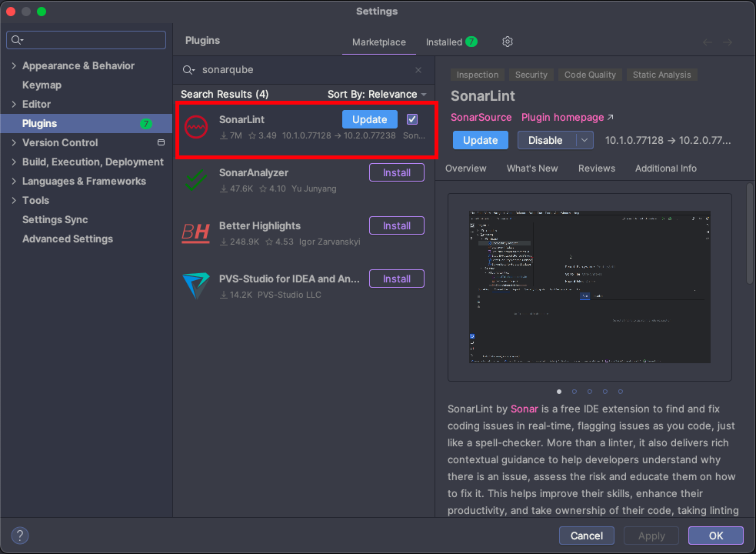The height and width of the screenshot is (554, 756).
Task: Click the Inspection tag
Action: tap(478, 75)
